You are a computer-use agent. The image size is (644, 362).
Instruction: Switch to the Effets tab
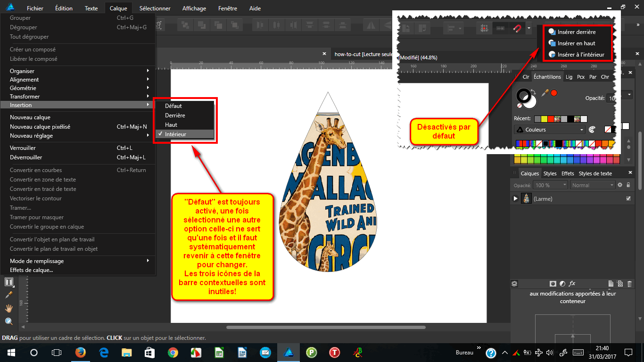(x=568, y=173)
